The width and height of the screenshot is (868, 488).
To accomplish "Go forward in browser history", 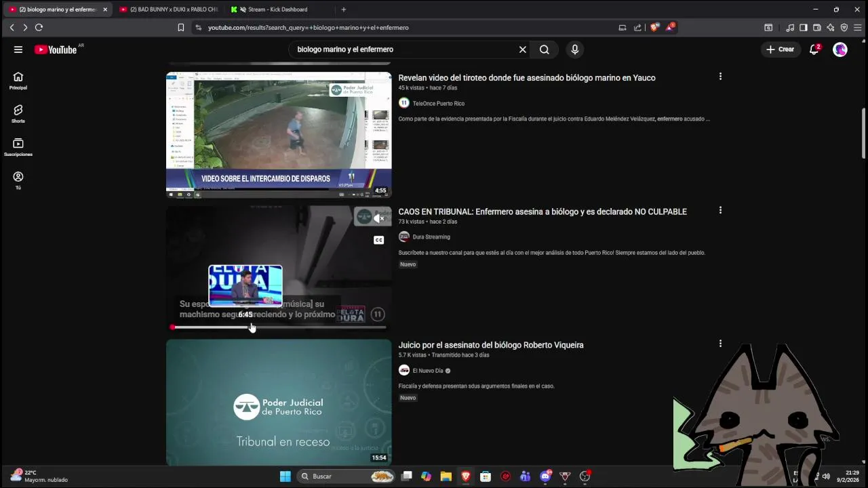I will pos(25,28).
